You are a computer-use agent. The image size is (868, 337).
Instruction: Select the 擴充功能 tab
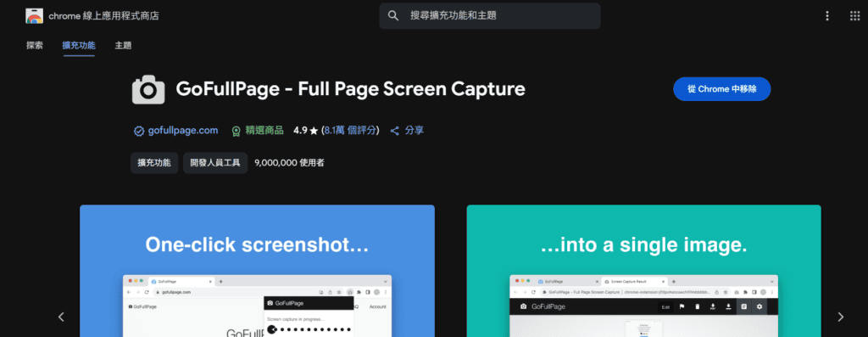tap(79, 46)
